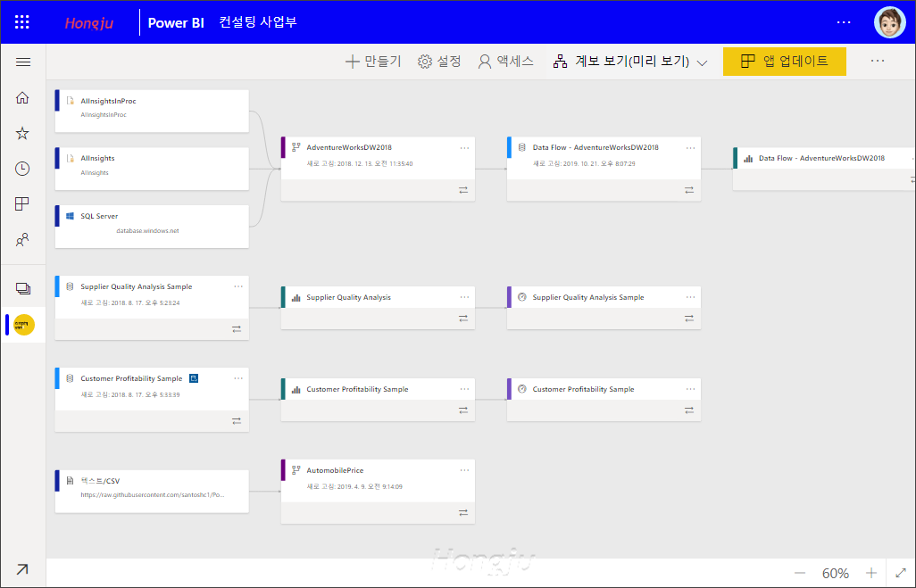
Task: Click the 컨설팅 사업부 workspace name
Action: (x=258, y=22)
